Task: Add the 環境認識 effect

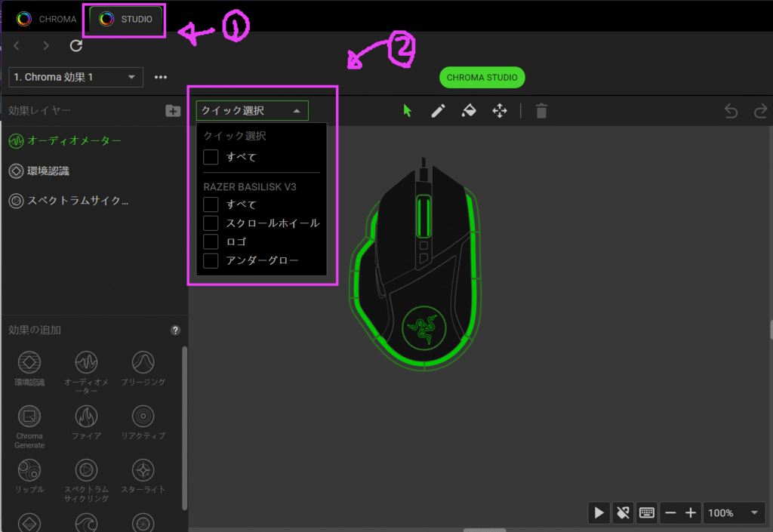Action: point(29,367)
